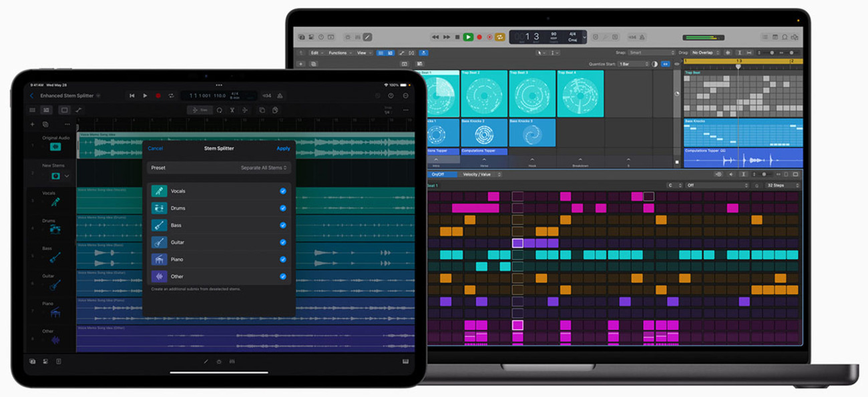Click Apply in the Stem Splitter dialog
868x397 pixels.
click(283, 148)
